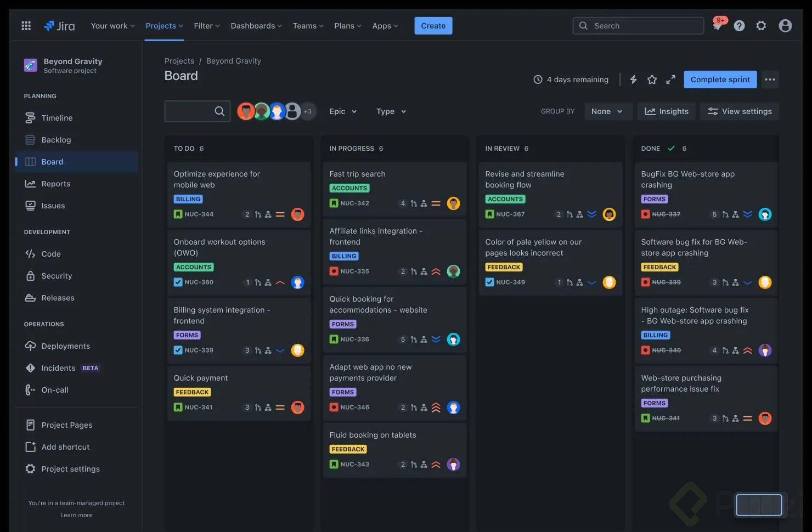
Task: Click the FEEDBACK label on NUC-343
Action: 348,449
